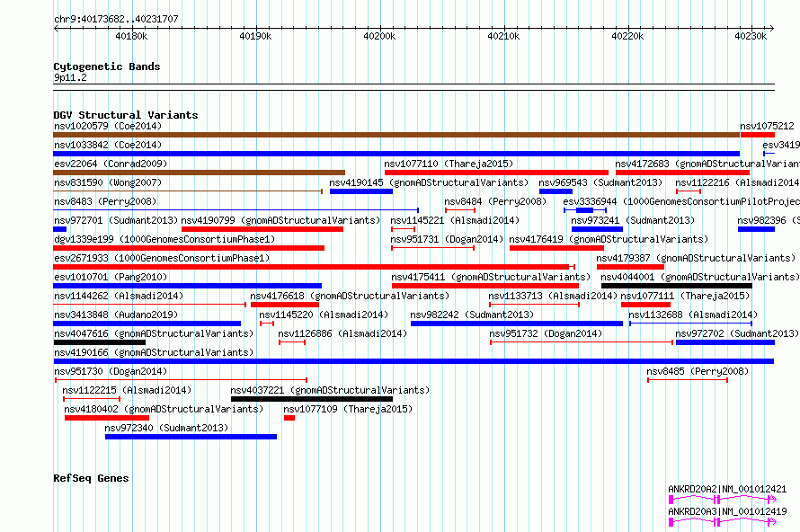
Task: Open the nsv8485 (Perry2008) label
Action: coord(698,371)
